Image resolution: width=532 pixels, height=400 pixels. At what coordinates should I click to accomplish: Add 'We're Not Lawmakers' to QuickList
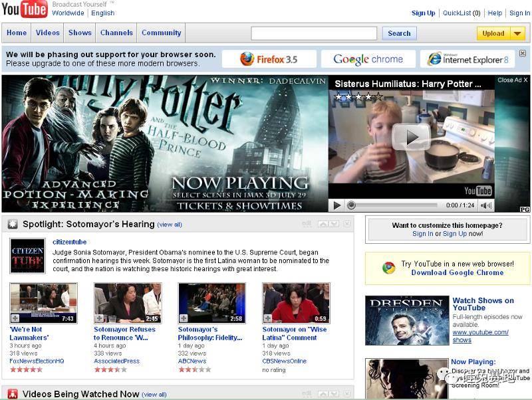pos(15,318)
